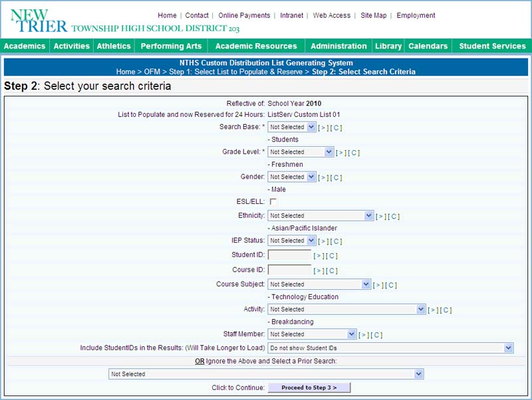The width and height of the screenshot is (532, 400).
Task: Click the [>] add link beside Staff Member
Action: (364, 336)
